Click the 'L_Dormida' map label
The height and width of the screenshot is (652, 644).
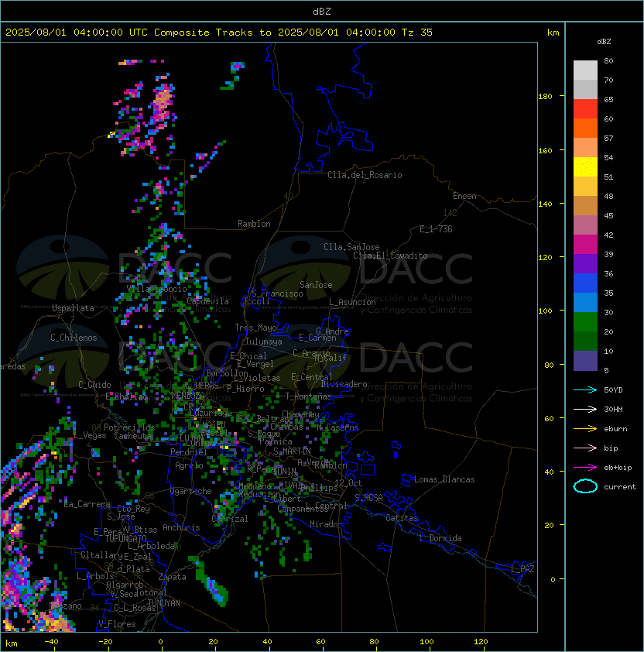[x=440, y=538]
